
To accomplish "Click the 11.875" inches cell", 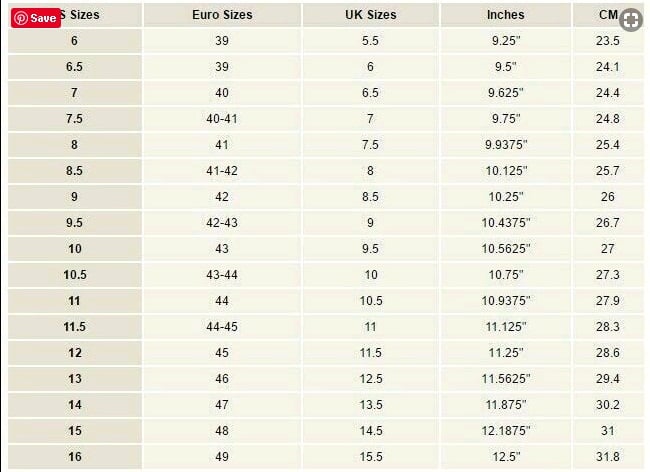I will click(505, 404).
